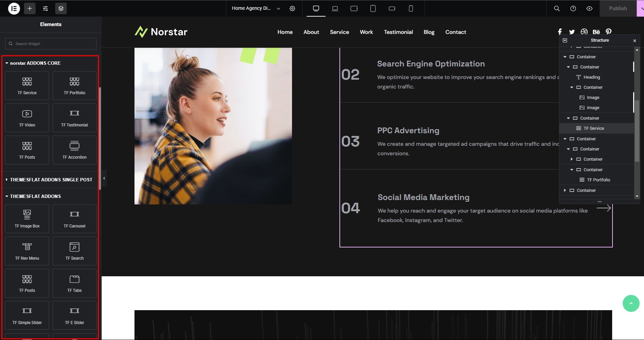Open site settings sliders icon
644x340 pixels.
45,8
